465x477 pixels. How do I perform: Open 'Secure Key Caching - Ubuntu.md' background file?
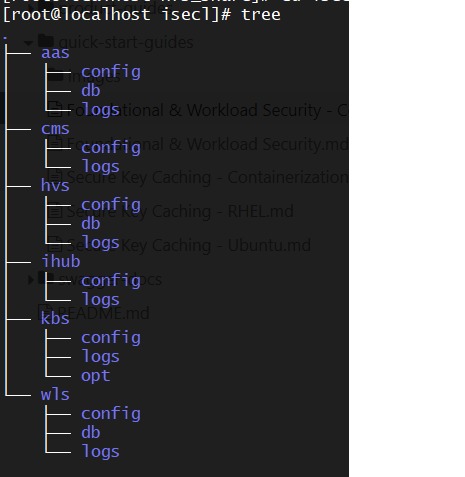189,245
